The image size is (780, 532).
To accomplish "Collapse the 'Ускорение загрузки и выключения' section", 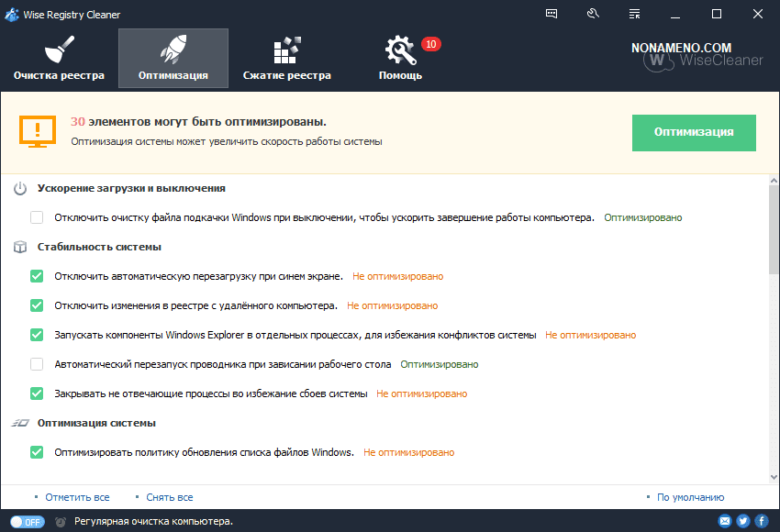I will point(131,188).
